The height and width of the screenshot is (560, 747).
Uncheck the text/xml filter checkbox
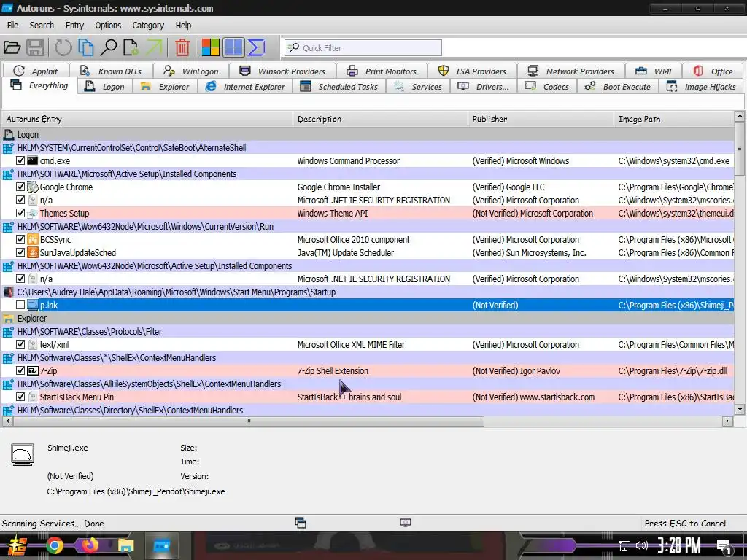(x=20, y=344)
